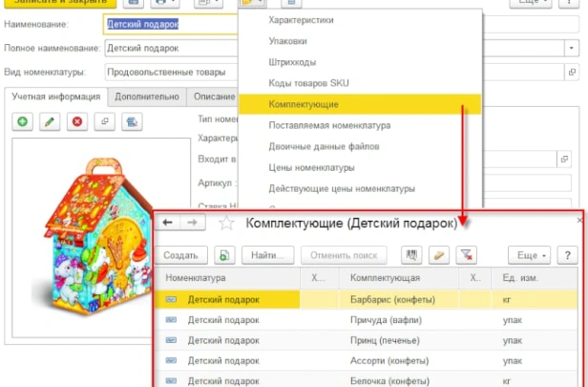The height and width of the screenshot is (387, 588).
Task: Click the Наименование input field
Action: [x=171, y=25]
